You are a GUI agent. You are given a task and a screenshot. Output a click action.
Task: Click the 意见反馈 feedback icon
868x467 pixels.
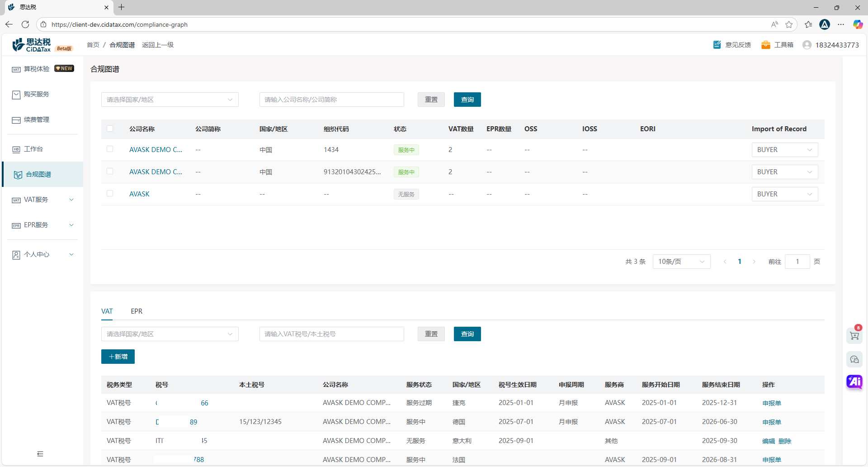[717, 45]
